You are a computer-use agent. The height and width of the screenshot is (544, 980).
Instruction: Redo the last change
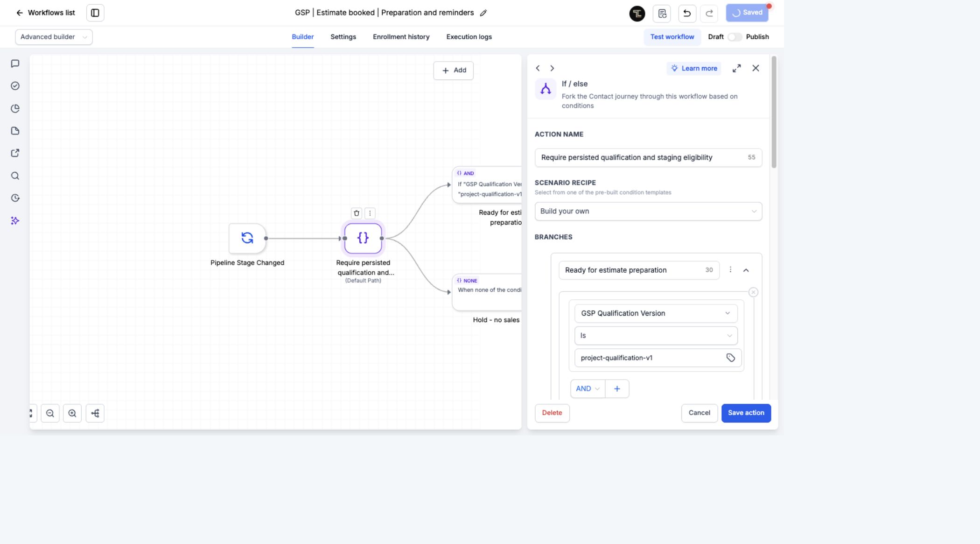709,13
